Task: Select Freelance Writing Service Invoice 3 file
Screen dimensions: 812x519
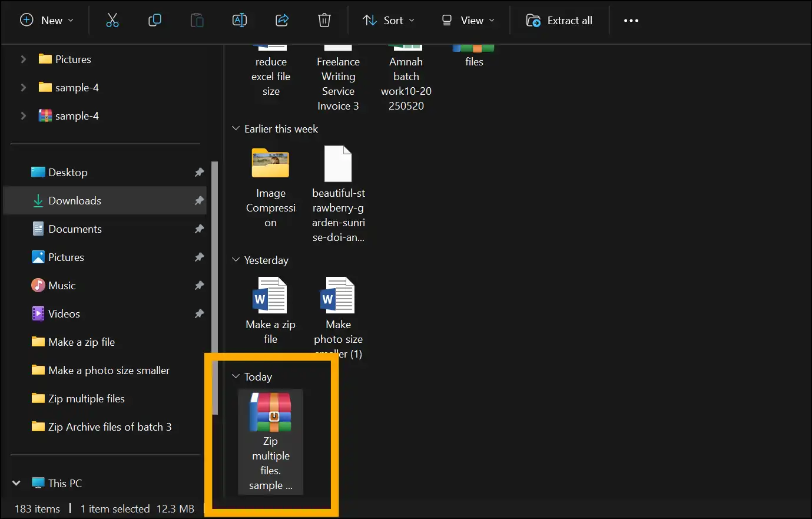Action: pyautogui.click(x=339, y=80)
